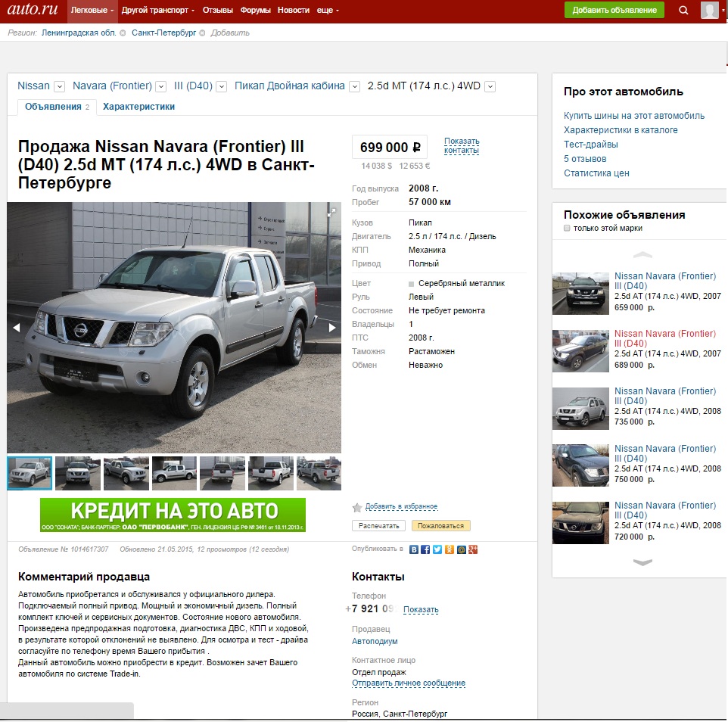The image size is (728, 722).
Task: Open the Nissan brand dropdown arrow
Action: click(60, 87)
